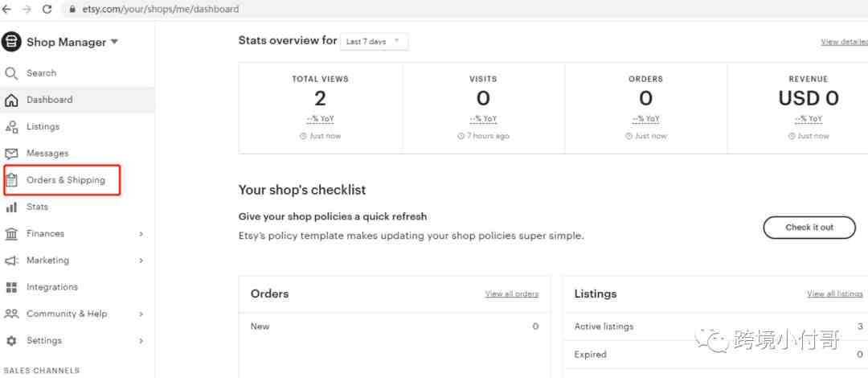Click the Marketing megaphone icon
Viewport: 868px width, 378px height.
pyautogui.click(x=11, y=261)
